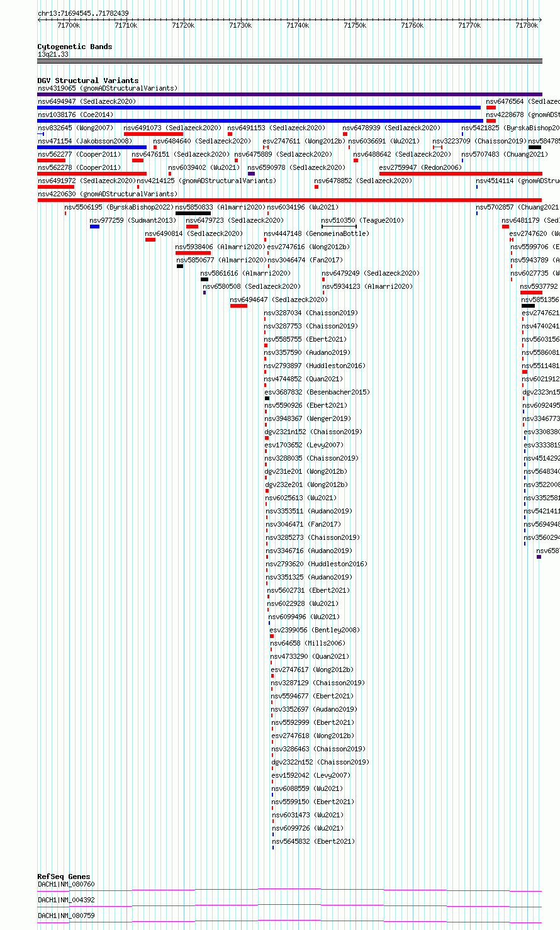
Task: Open nsv6479249 (Sedlazeck2020) variant
Action: (x=371, y=273)
